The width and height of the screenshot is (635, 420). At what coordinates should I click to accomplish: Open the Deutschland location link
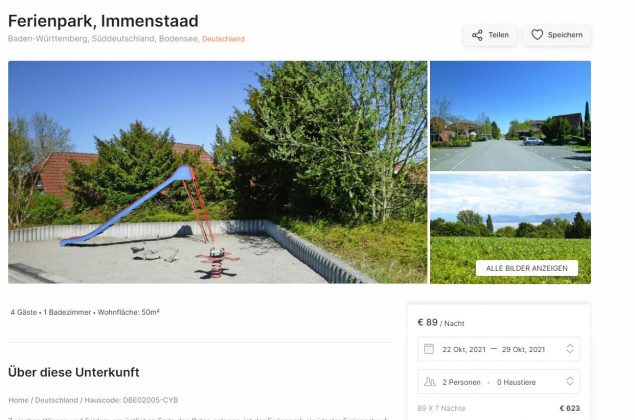[223, 39]
